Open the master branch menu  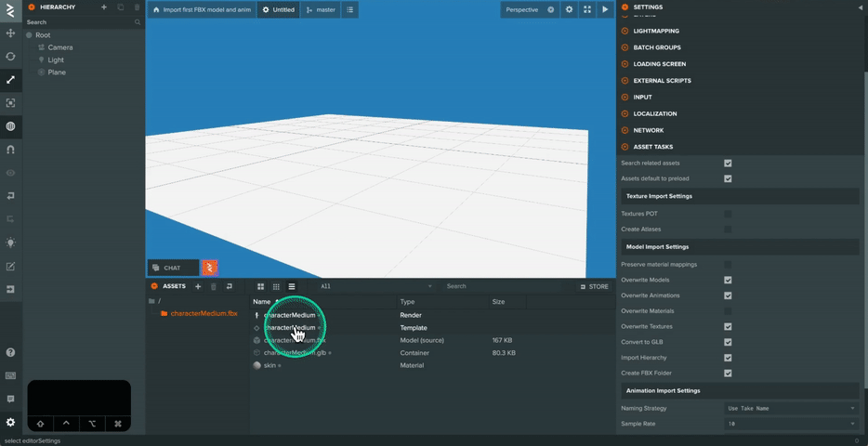point(320,9)
